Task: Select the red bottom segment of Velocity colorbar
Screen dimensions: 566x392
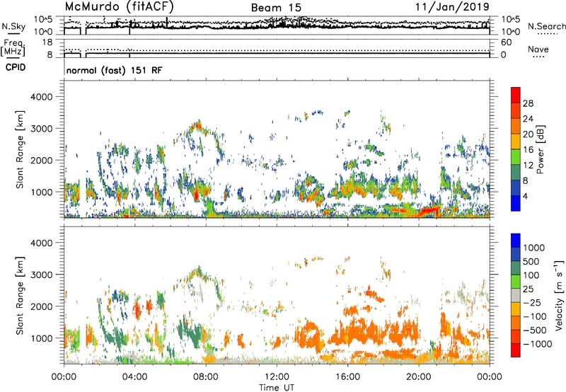Action: (x=516, y=350)
